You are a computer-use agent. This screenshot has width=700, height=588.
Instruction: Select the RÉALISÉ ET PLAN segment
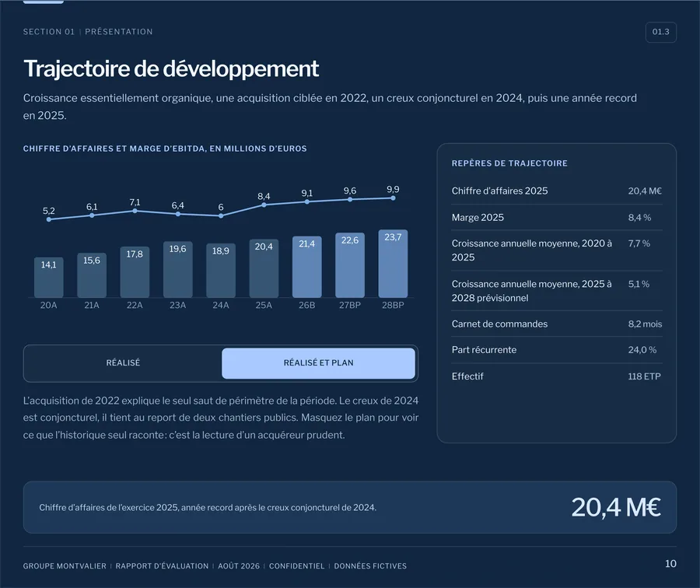point(318,363)
